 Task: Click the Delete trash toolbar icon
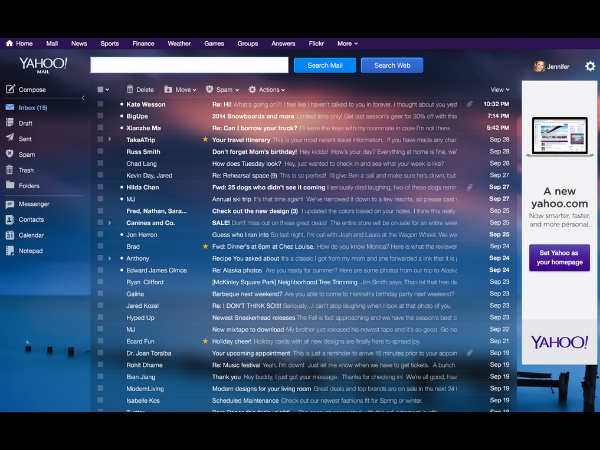coord(130,89)
